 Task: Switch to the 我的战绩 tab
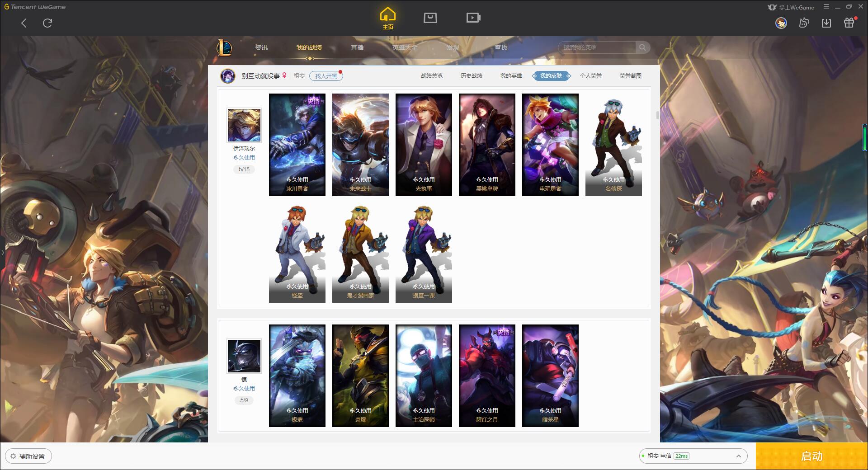(x=309, y=47)
